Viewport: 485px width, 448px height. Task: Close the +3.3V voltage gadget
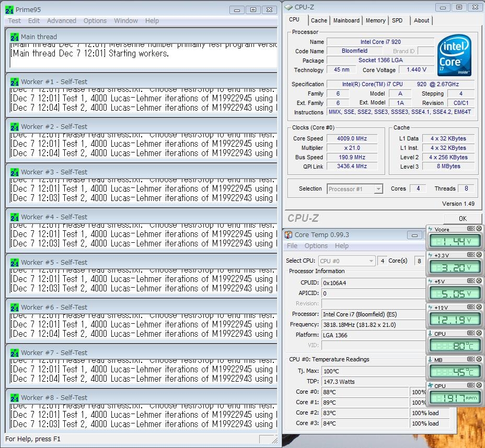(479, 255)
